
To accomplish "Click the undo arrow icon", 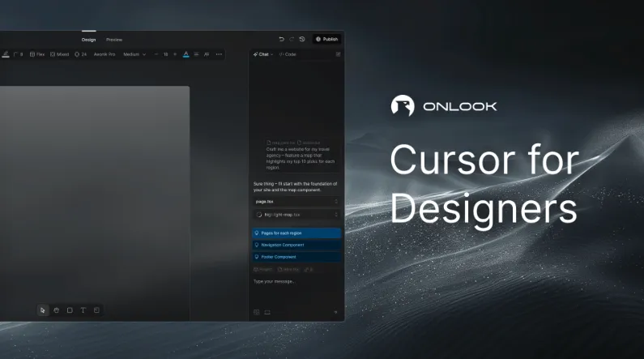I will tap(281, 39).
